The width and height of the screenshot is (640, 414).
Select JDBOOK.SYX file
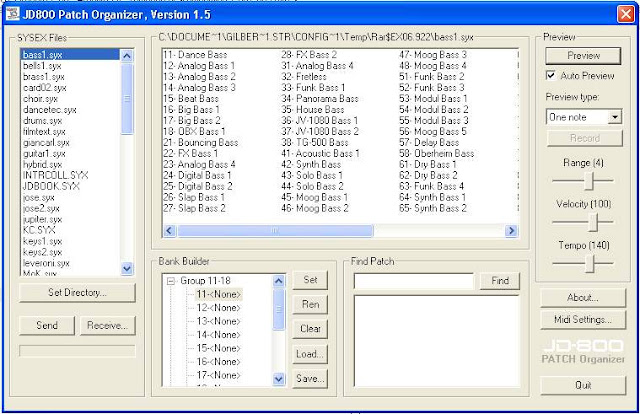pos(51,186)
